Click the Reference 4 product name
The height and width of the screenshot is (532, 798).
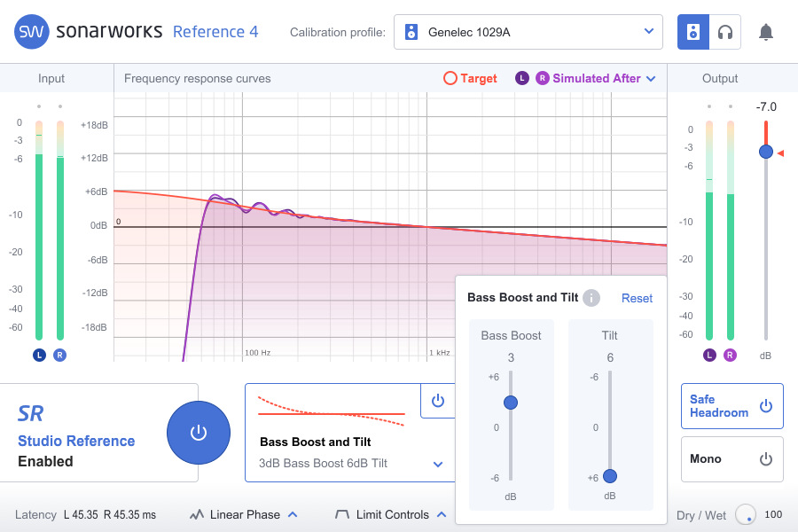(x=215, y=32)
